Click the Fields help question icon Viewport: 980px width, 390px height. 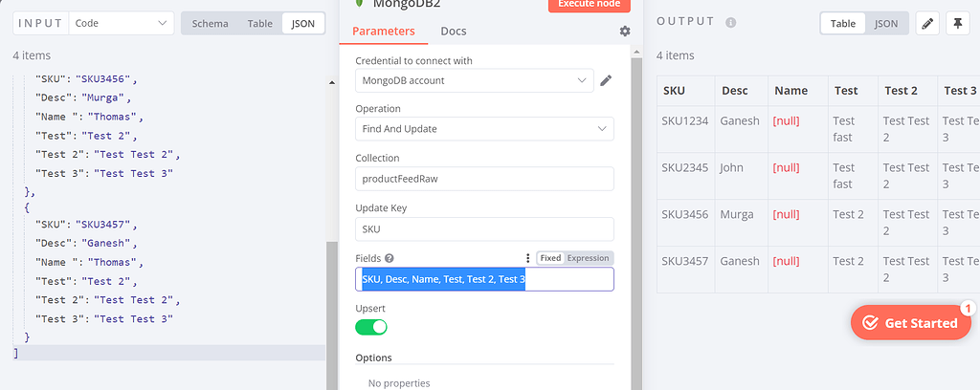point(390,258)
